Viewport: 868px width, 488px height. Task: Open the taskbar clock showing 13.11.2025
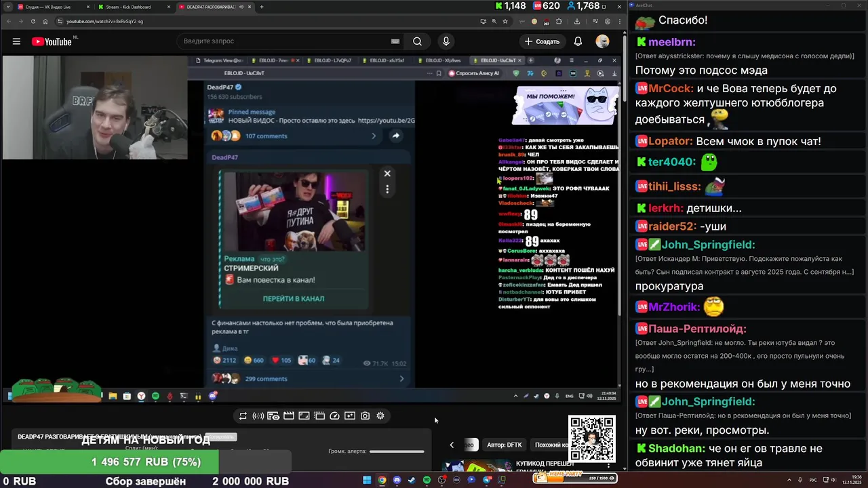(853, 480)
